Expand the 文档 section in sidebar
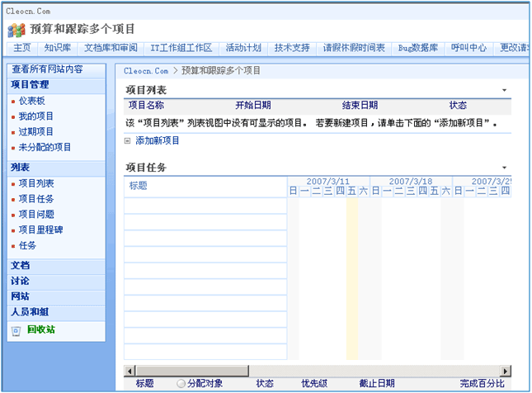532x393 pixels. [x=21, y=266]
